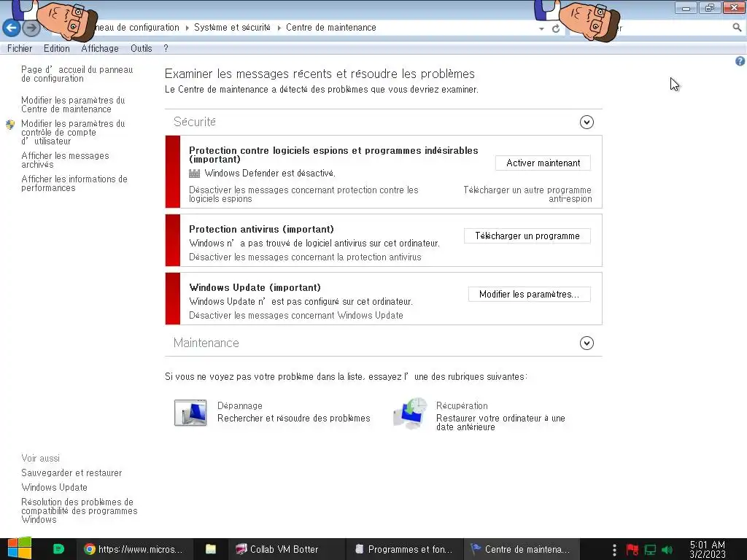Go back with the blue back arrow
The height and width of the screenshot is (560, 747).
12,28
